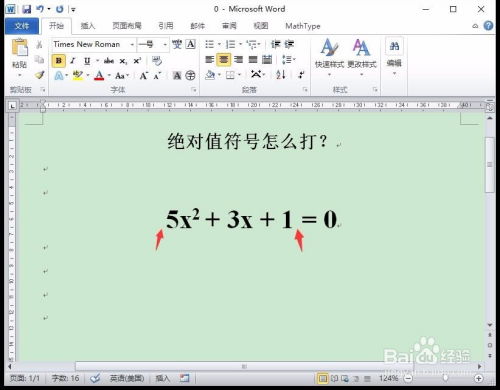Open Word Help question mark
This screenshot has width=500, height=390.
point(489,26)
